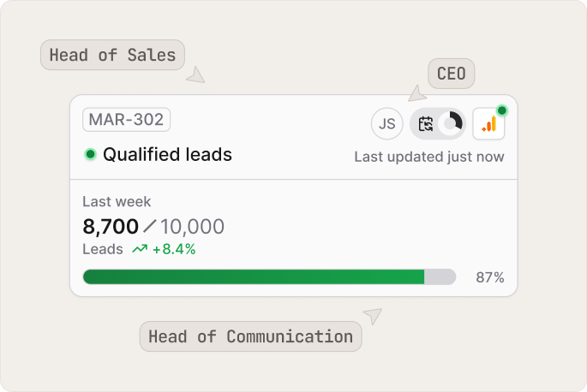Click the CEO label tag
587x392 pixels.
point(451,74)
